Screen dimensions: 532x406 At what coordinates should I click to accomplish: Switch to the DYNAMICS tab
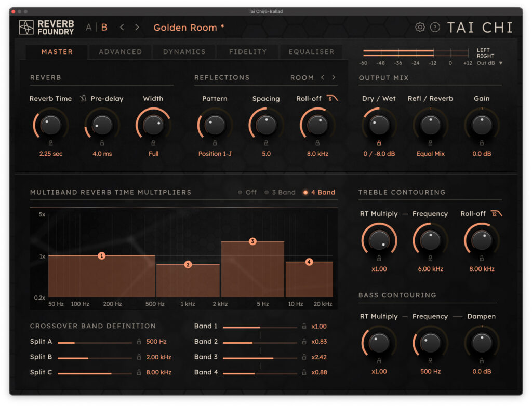click(184, 51)
